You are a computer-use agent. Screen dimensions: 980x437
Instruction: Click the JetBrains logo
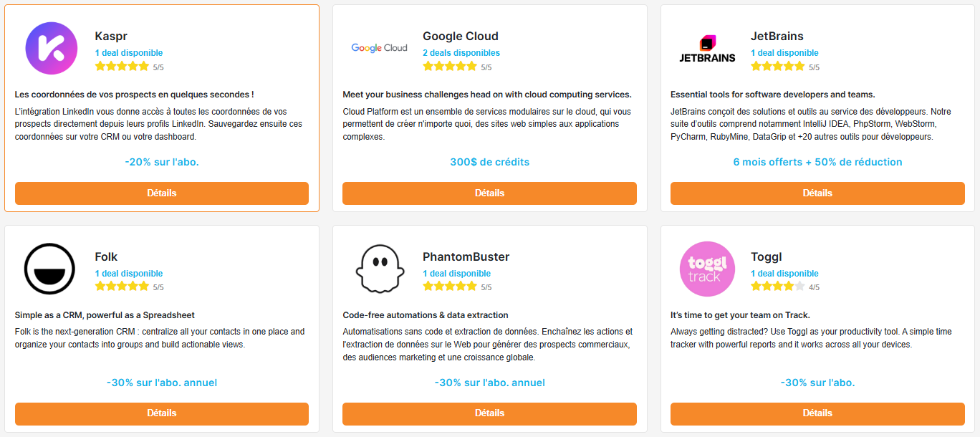coord(707,48)
